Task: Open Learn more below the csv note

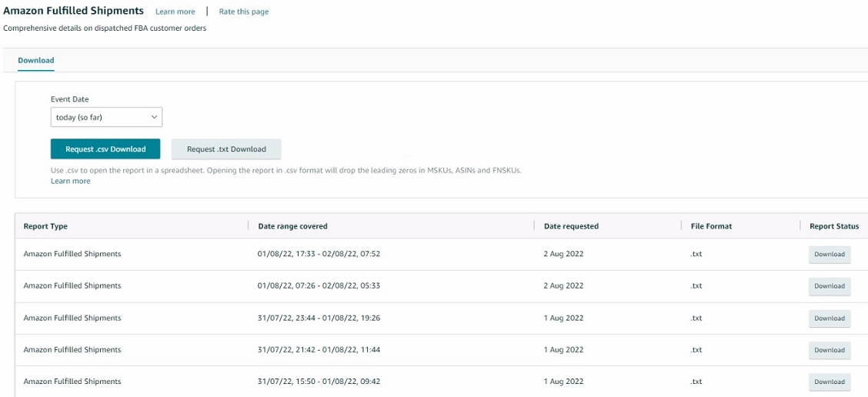Action: coord(70,181)
